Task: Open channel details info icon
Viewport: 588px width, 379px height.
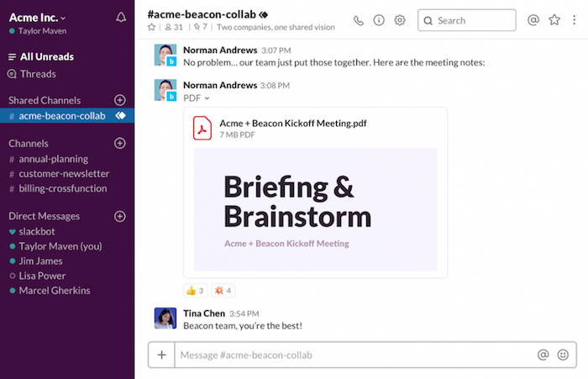Action: [379, 20]
